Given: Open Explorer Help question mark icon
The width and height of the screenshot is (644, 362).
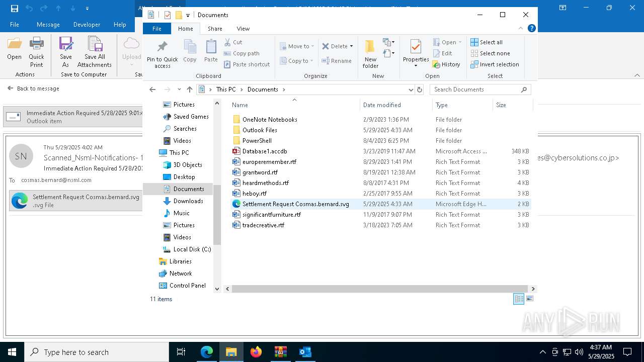Looking at the screenshot, I should (x=532, y=28).
